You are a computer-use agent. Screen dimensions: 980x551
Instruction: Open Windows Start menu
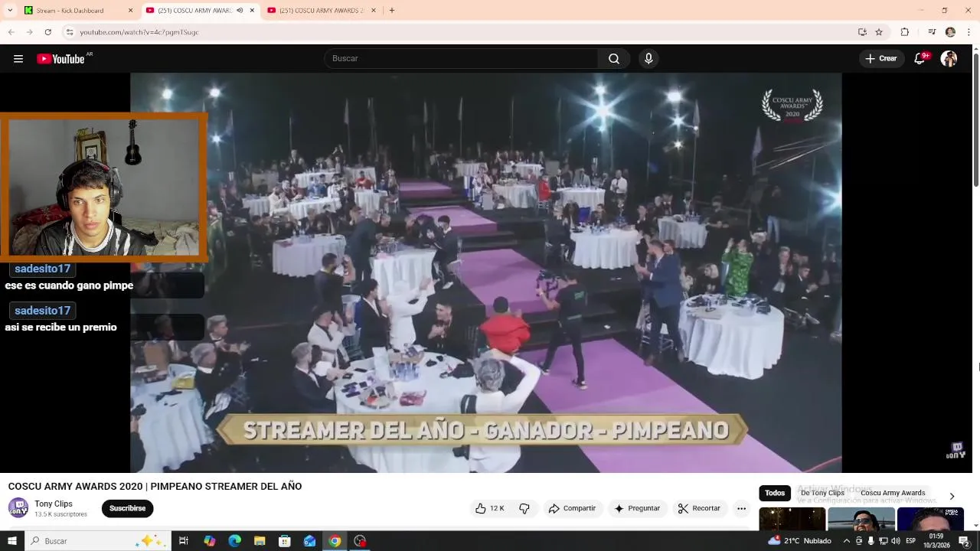11,541
